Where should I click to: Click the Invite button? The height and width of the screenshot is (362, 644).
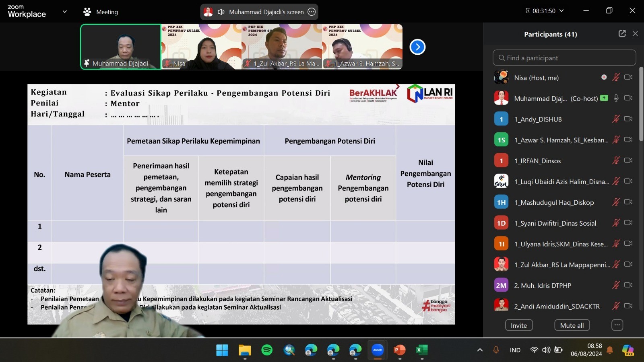[x=519, y=325]
